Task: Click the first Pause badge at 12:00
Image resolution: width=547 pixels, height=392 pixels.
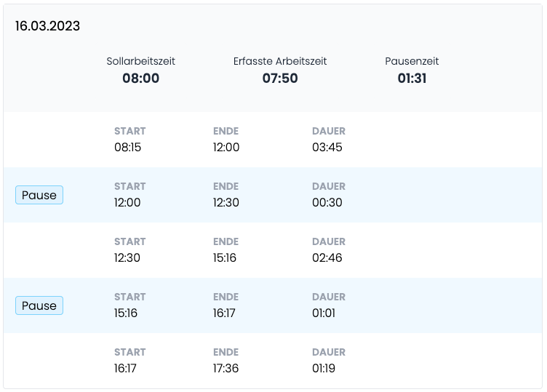Action: point(39,195)
